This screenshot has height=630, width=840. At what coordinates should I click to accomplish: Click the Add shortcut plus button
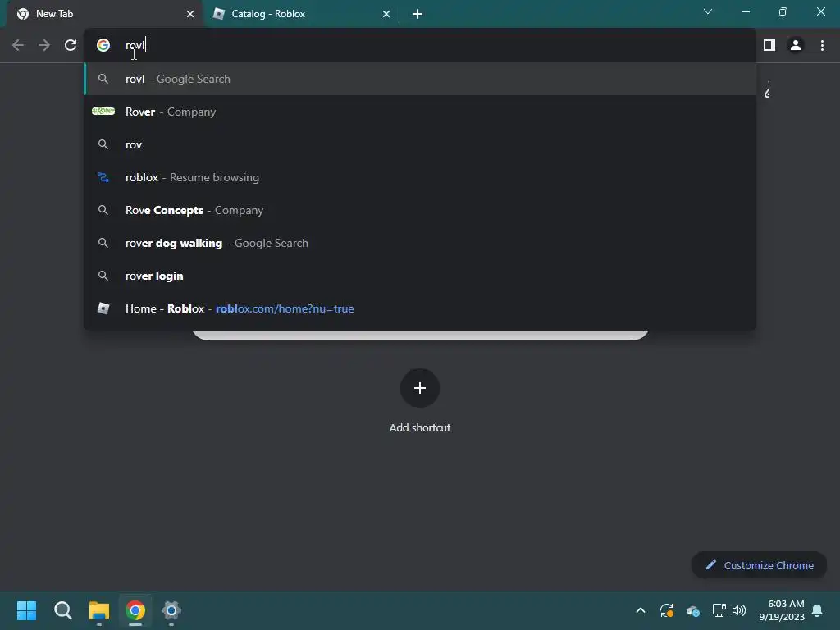[x=420, y=388]
